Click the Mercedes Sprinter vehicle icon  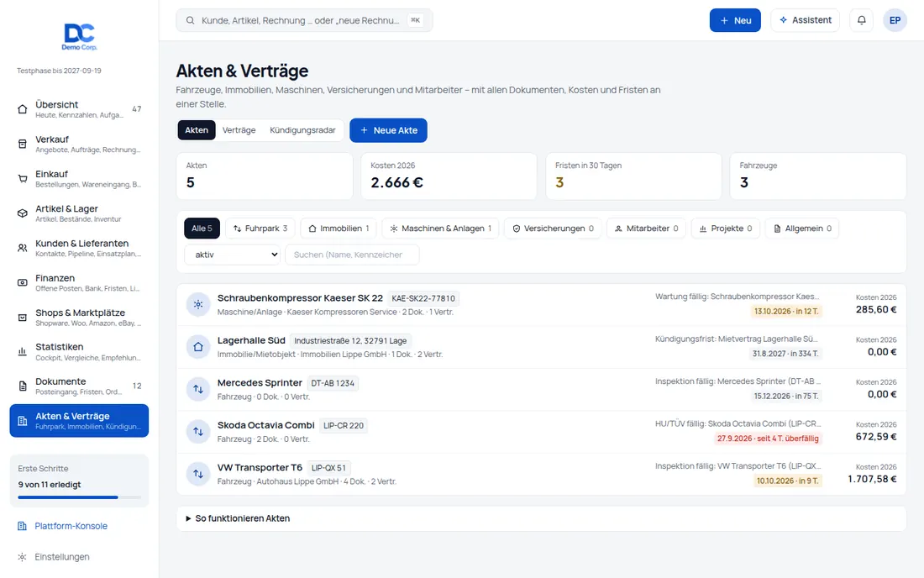point(198,390)
